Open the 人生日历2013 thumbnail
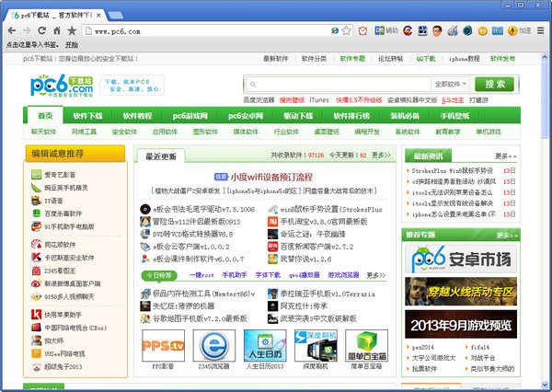 (265, 345)
